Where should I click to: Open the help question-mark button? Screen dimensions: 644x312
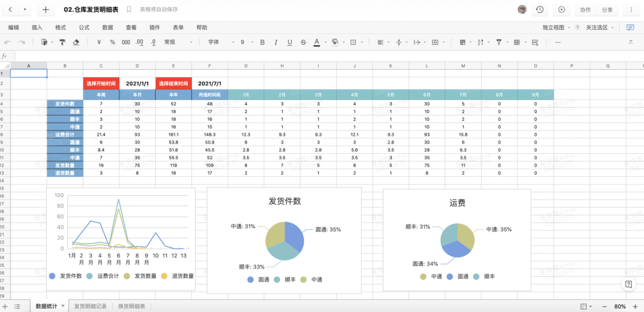point(628,284)
